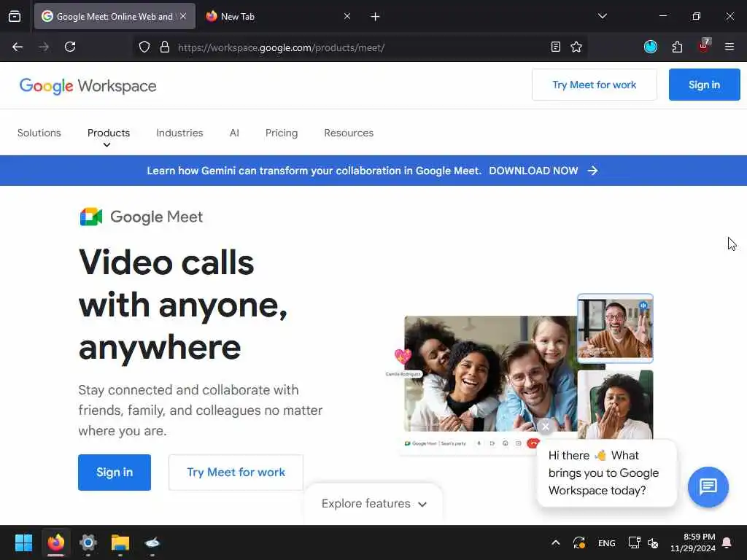Show hidden system tray icons
The height and width of the screenshot is (560, 747).
[x=555, y=542]
